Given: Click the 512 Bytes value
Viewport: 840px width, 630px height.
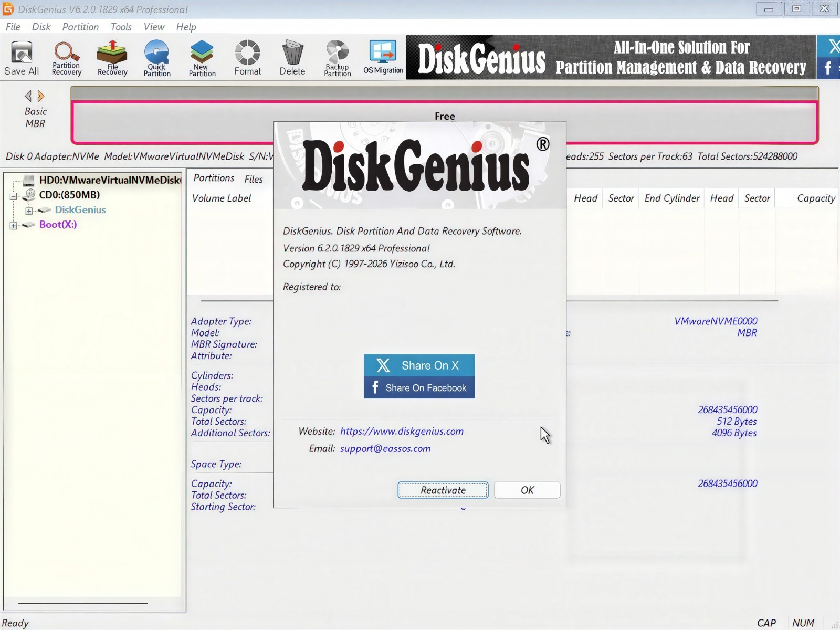Looking at the screenshot, I should [737, 421].
